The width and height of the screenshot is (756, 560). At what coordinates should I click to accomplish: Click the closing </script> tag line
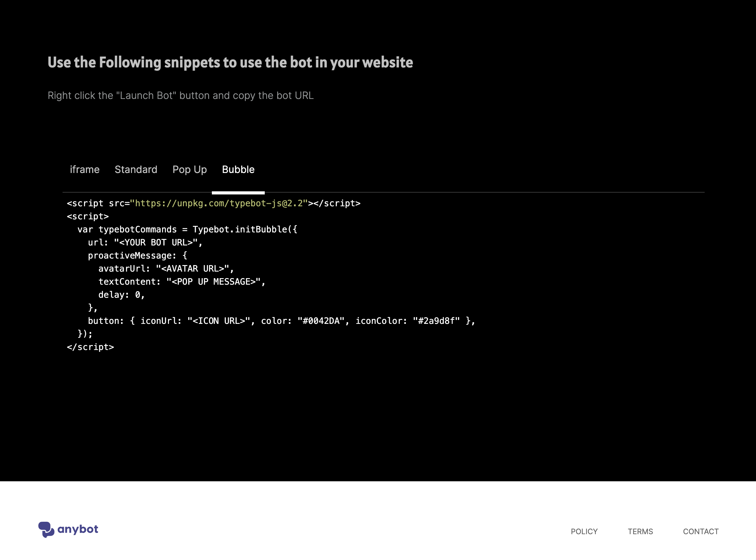point(91,347)
